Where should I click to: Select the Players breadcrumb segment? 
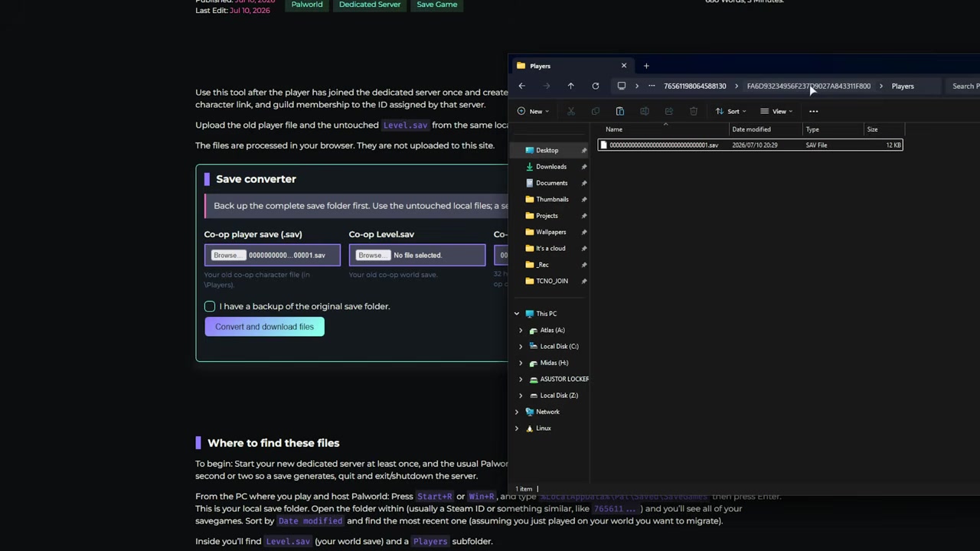click(x=903, y=86)
